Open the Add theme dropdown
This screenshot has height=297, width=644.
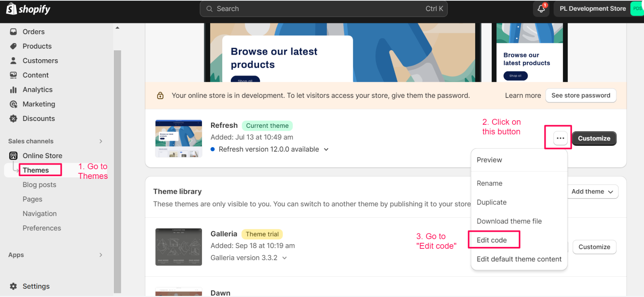[592, 192]
